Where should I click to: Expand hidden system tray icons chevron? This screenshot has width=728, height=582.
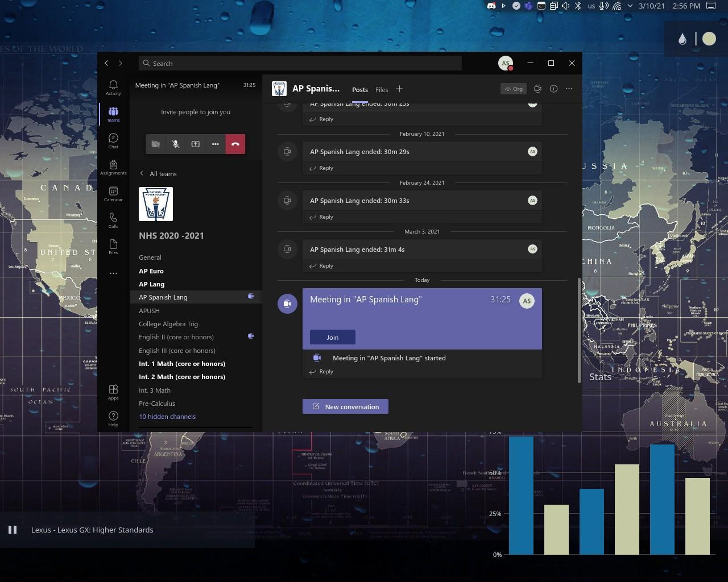630,6
